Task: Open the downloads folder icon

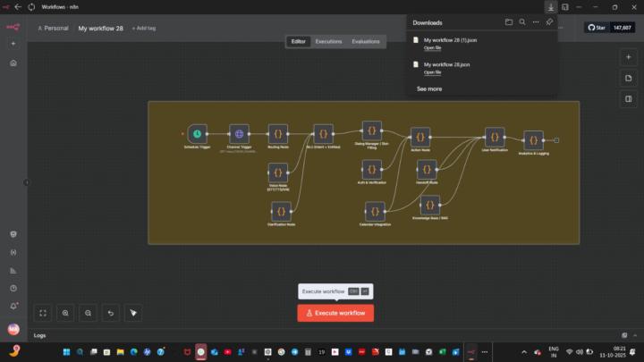Action: click(x=509, y=22)
